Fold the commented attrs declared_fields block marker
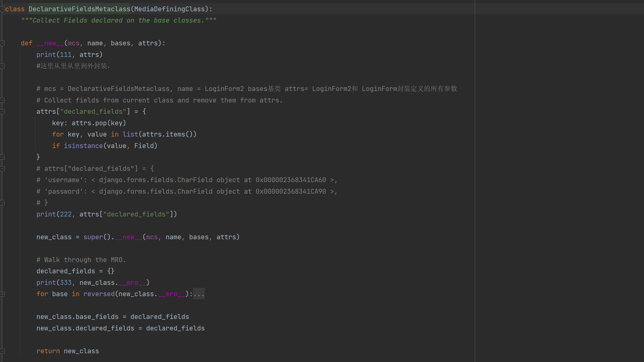 click(x=2, y=169)
